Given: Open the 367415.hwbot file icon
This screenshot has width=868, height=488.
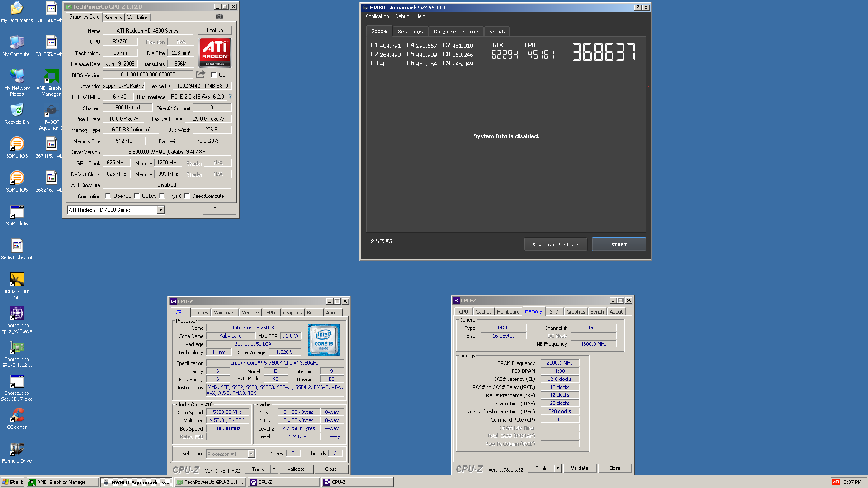Looking at the screenshot, I should click(50, 148).
